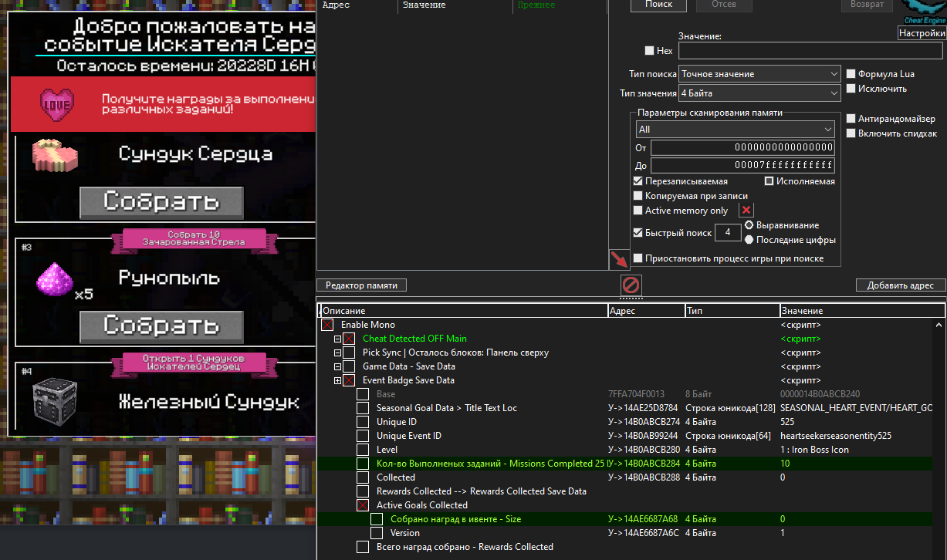Toggle the Event Badge Save Data checkbox
Image resolution: width=947 pixels, height=560 pixels.
pyautogui.click(x=349, y=380)
